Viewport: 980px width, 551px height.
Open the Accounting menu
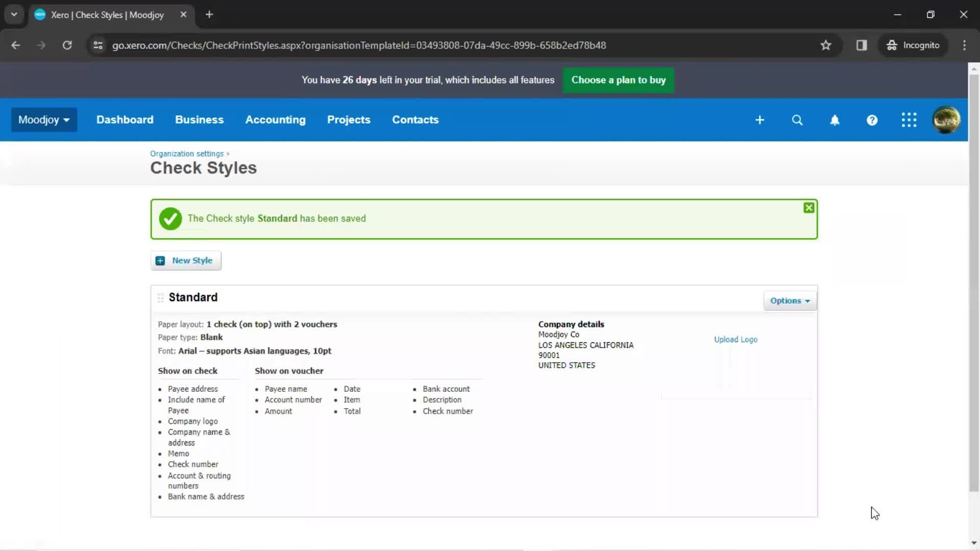click(276, 120)
